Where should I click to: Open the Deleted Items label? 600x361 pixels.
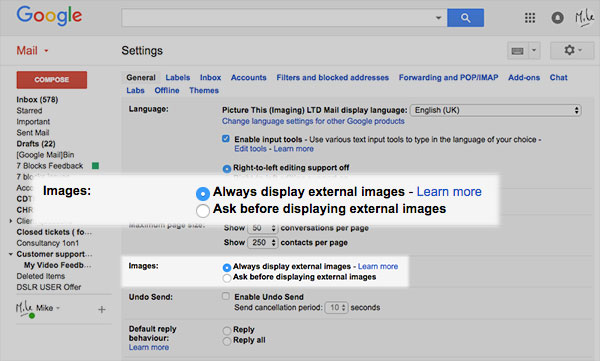click(41, 276)
